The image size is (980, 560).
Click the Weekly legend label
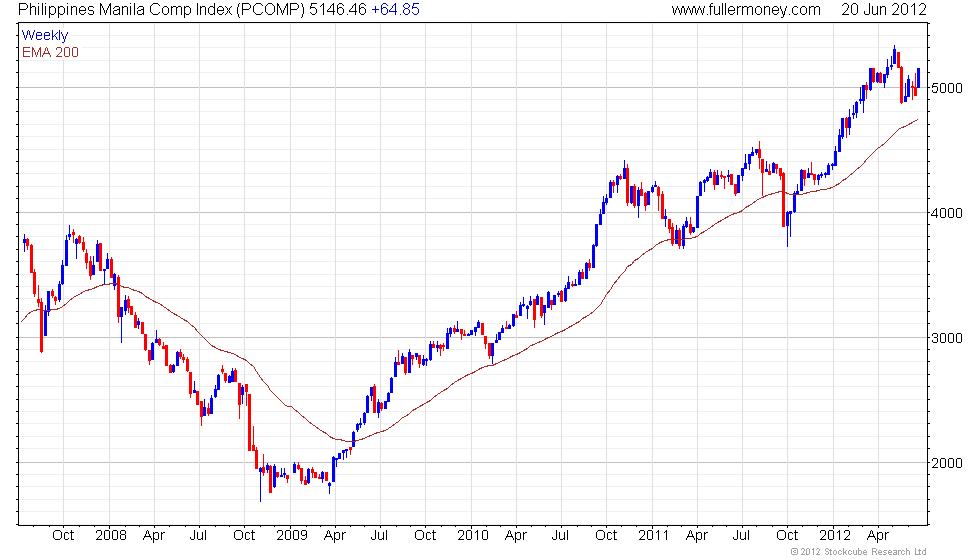(x=45, y=36)
